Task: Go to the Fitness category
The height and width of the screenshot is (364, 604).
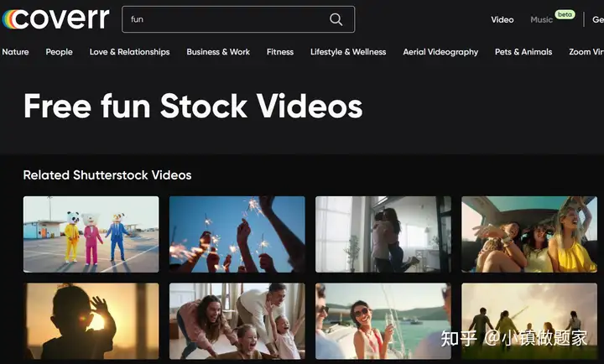Action: coord(280,52)
